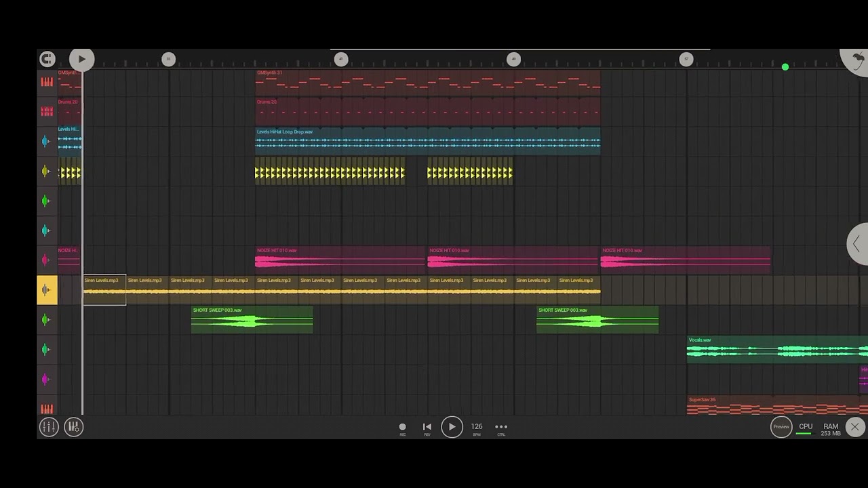Select the Vocals.wav track icon
The width and height of the screenshot is (868, 488).
(x=47, y=350)
